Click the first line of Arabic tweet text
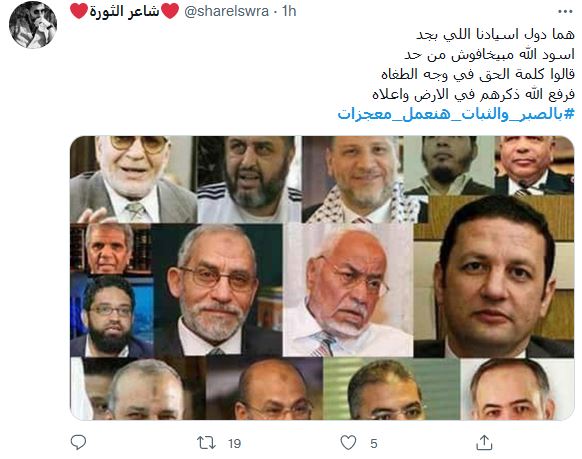Viewport: 582px width, 459px height. (x=495, y=35)
